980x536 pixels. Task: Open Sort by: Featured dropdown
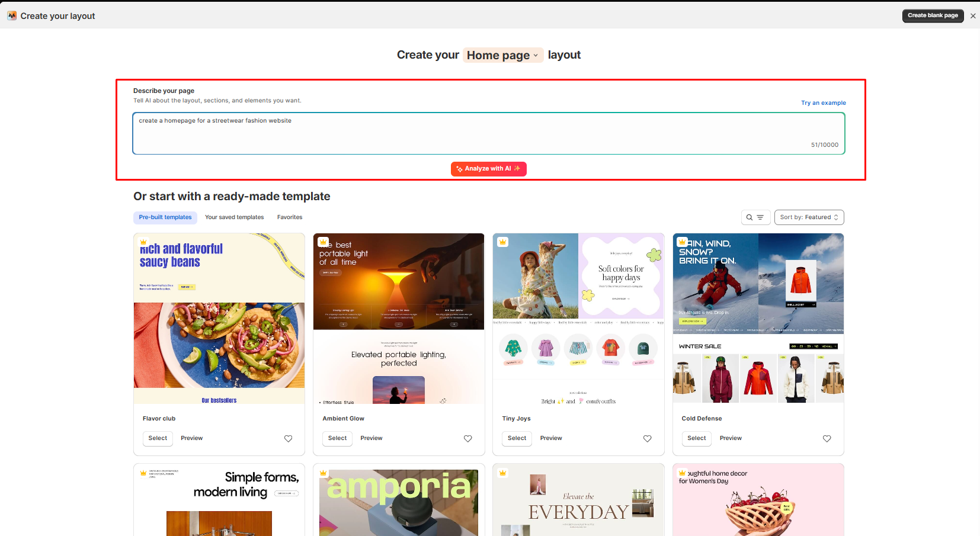click(809, 217)
